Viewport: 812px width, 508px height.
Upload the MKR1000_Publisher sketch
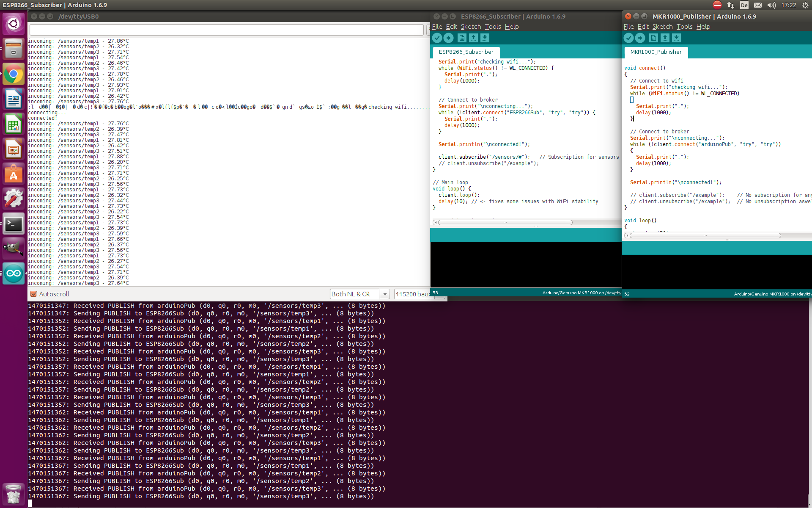point(640,38)
